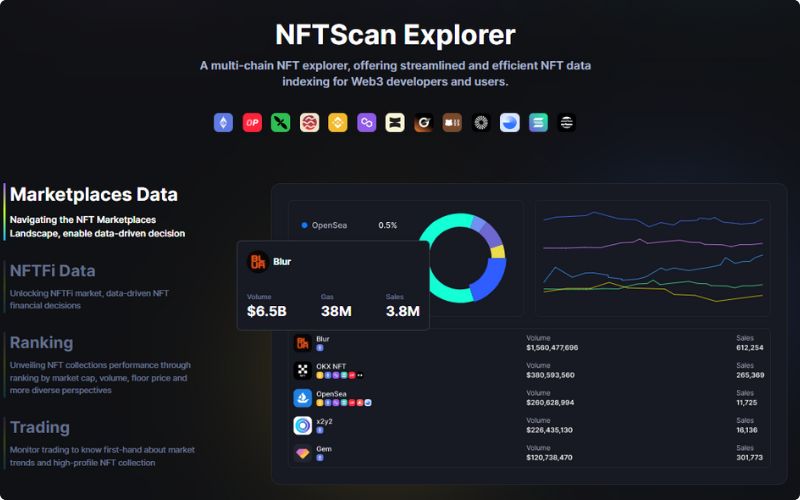Click the OpenSea marketplace logo
The image size is (800, 500).
click(303, 398)
